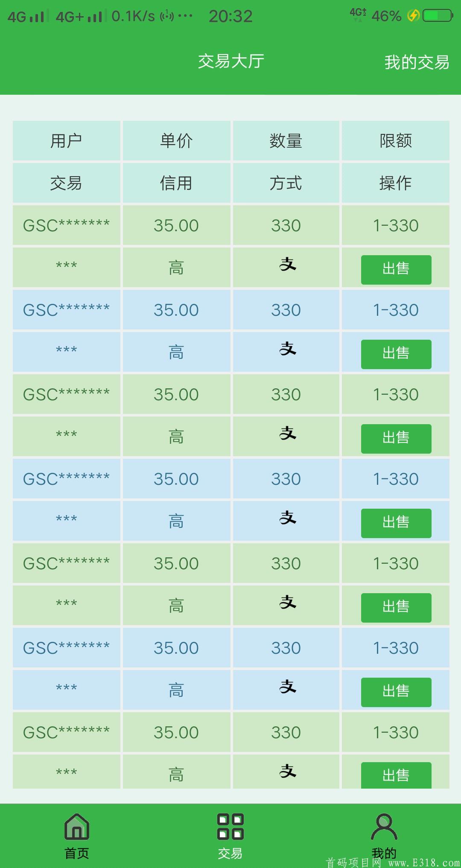Open the 首页 home icon
The height and width of the screenshot is (868, 461).
76,826
